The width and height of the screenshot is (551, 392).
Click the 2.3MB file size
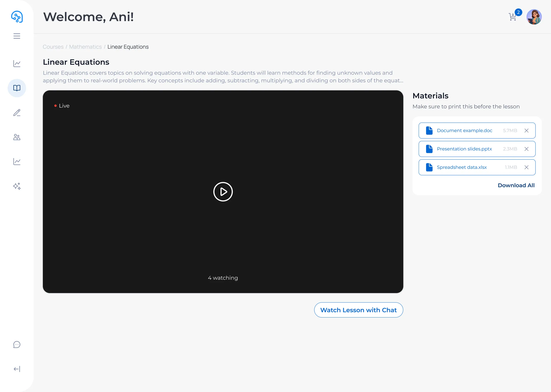(510, 149)
